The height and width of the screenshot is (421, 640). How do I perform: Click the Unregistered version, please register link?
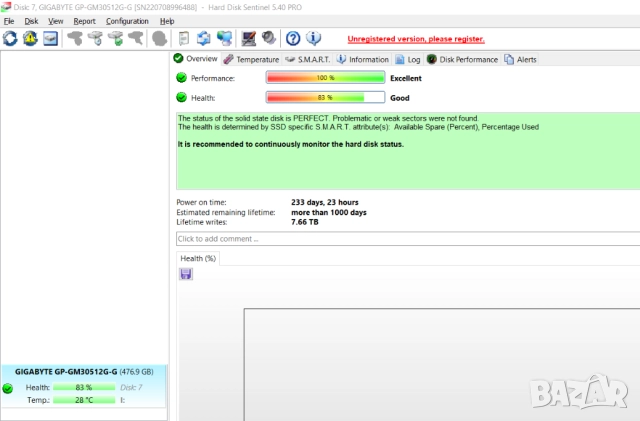point(415,39)
